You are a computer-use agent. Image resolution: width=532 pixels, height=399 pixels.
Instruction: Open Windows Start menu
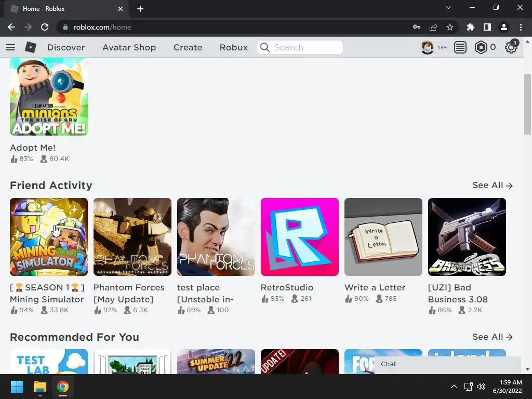coord(17,387)
